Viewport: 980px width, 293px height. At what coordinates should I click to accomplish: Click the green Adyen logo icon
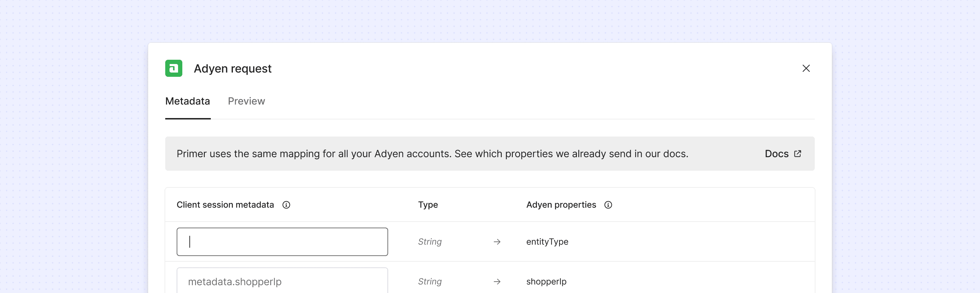173,68
